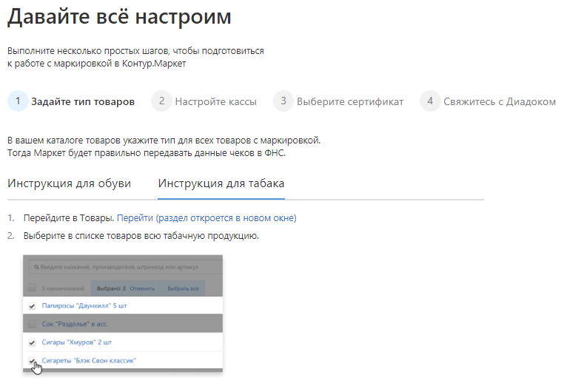Open the 'Инструкция для обуви' tab
The height and width of the screenshot is (392, 564).
[x=69, y=183]
